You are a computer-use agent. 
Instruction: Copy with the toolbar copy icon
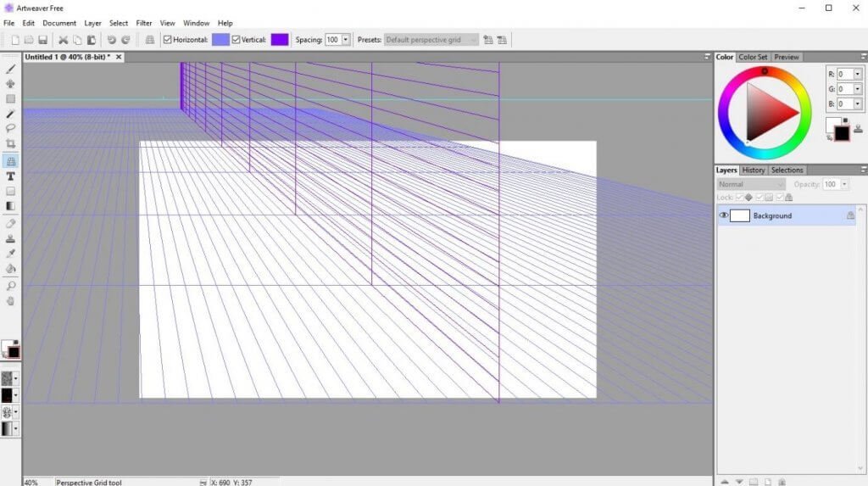(77, 40)
